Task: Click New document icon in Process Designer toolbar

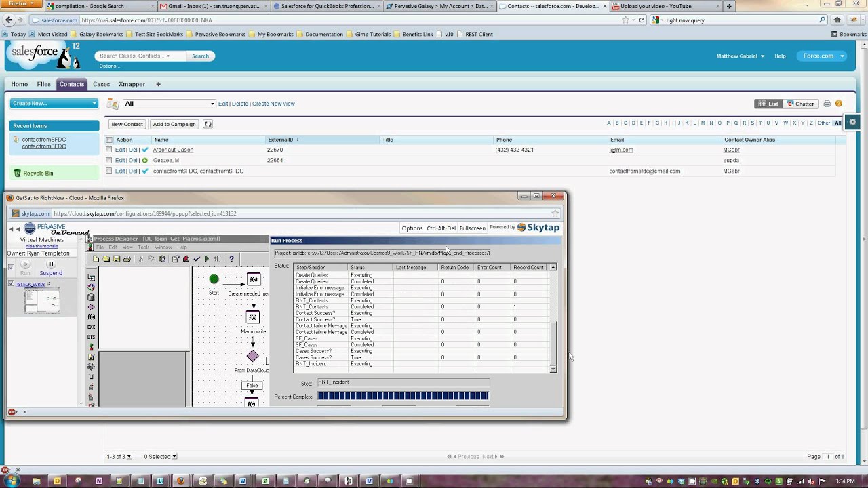Action: coord(96,259)
